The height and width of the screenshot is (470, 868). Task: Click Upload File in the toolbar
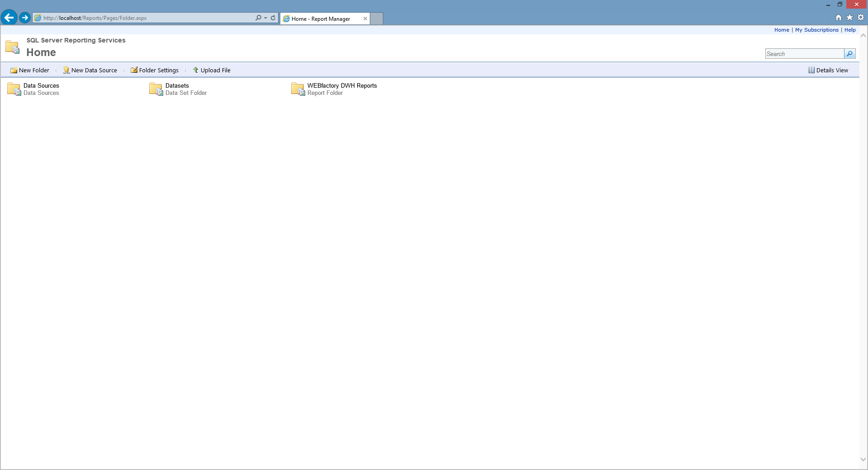212,70
